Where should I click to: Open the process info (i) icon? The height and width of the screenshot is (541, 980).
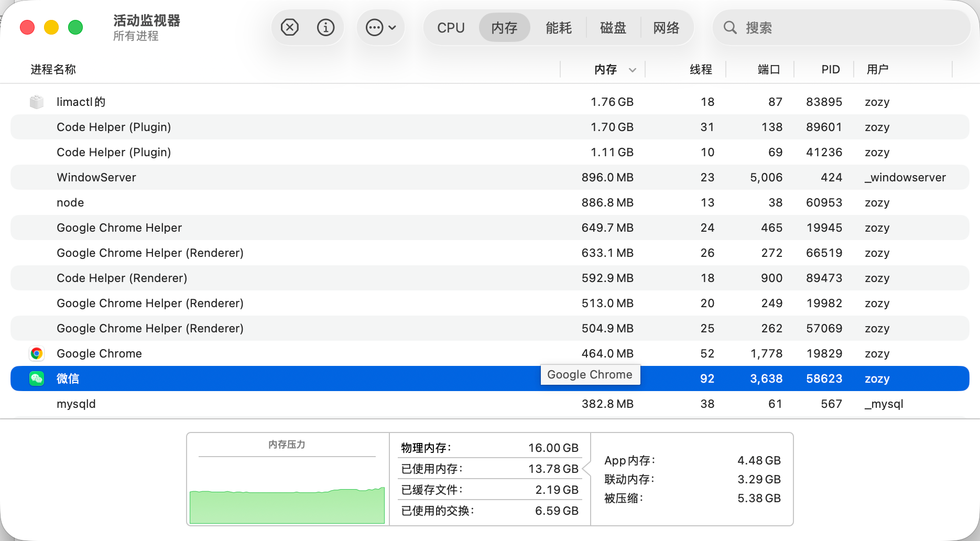coord(326,27)
